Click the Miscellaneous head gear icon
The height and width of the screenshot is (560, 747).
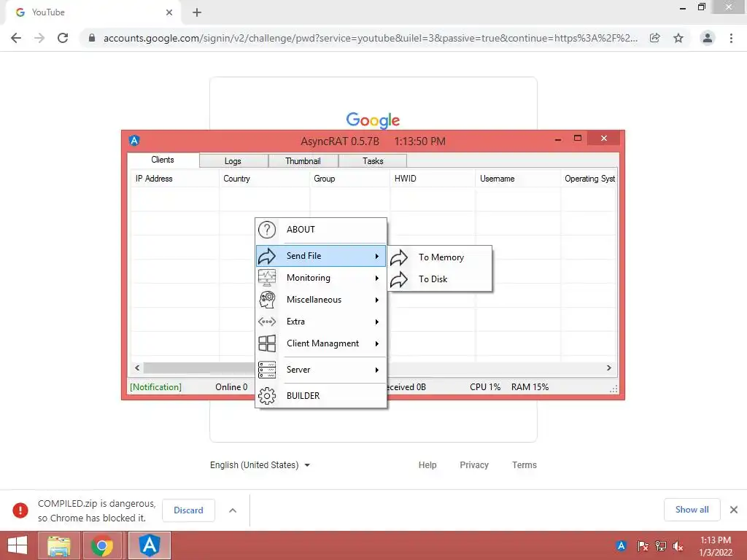pos(267,300)
